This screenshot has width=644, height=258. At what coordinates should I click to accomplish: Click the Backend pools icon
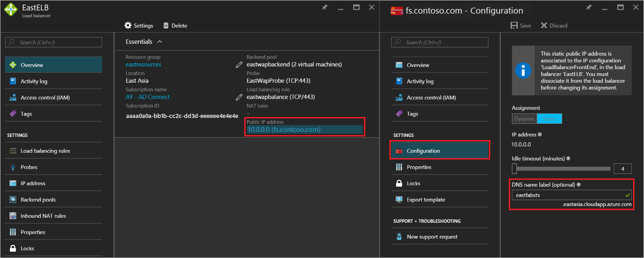pos(13,200)
